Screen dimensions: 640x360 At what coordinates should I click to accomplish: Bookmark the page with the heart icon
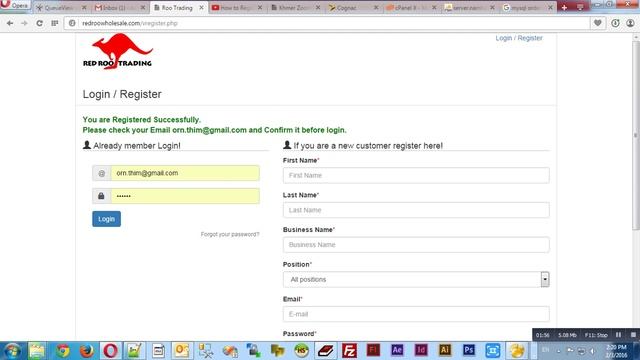click(x=598, y=23)
